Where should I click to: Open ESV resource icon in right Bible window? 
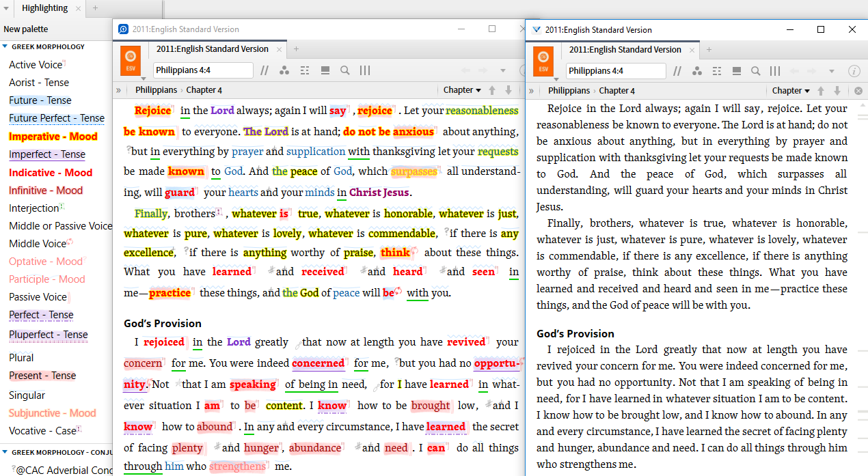tap(543, 61)
